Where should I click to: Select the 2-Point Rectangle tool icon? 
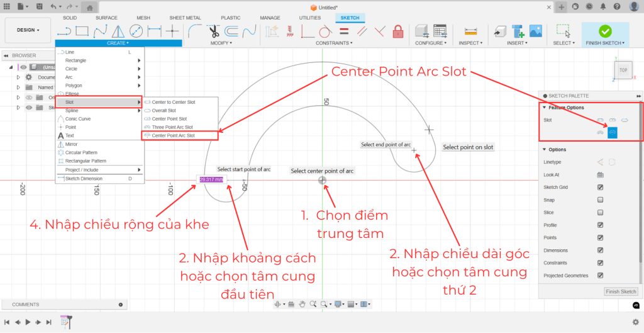tap(82, 30)
